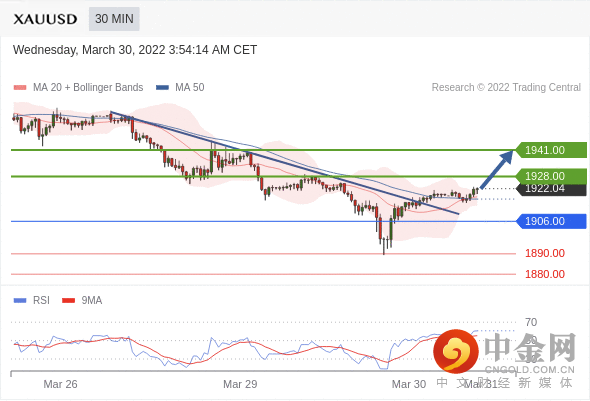
Task: Click the pink MA 20 Bollinger Bands swatch
Action: tap(20, 88)
